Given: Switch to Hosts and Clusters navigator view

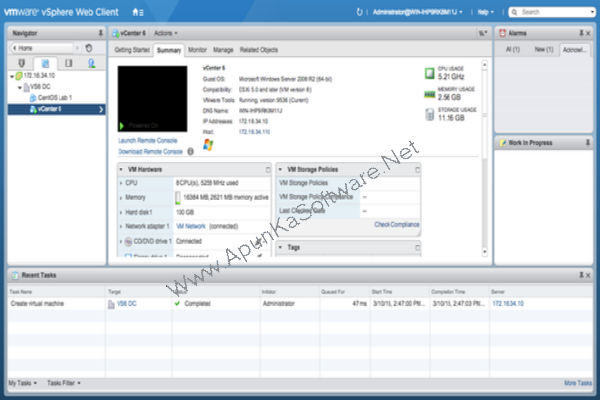Looking at the screenshot, I should click(22, 63).
